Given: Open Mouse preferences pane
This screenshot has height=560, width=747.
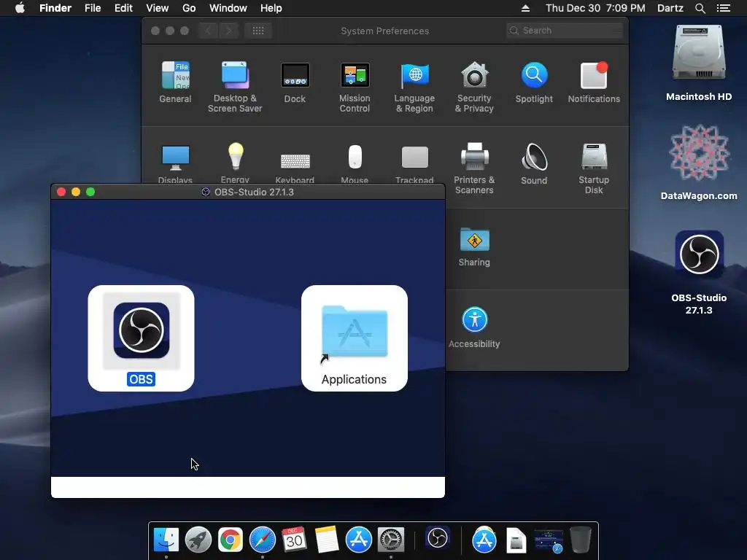Looking at the screenshot, I should click(x=355, y=163).
